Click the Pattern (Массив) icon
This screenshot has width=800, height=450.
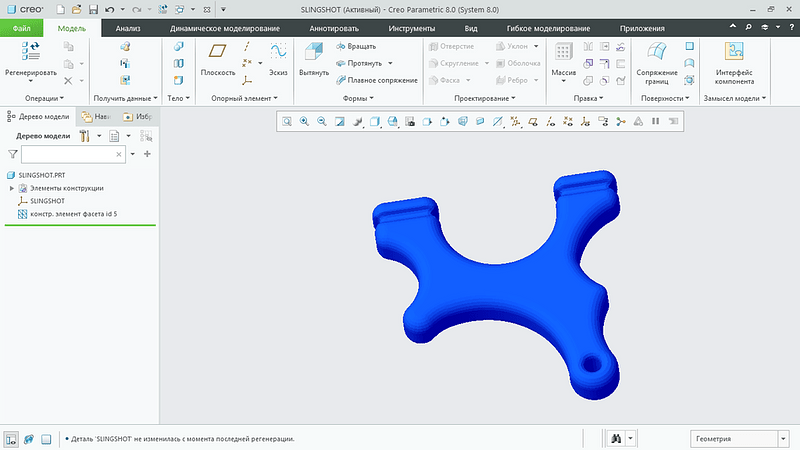point(563,52)
